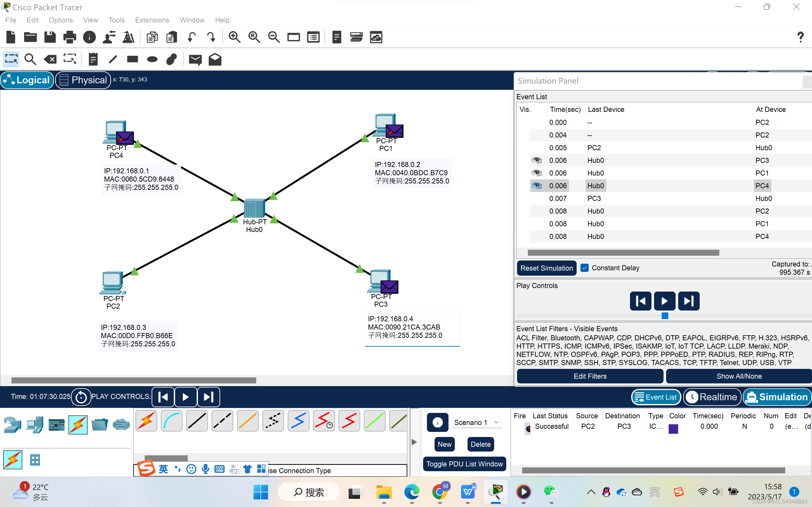Toggle eye icon for PC4 event row
The image size is (812, 507).
point(537,186)
